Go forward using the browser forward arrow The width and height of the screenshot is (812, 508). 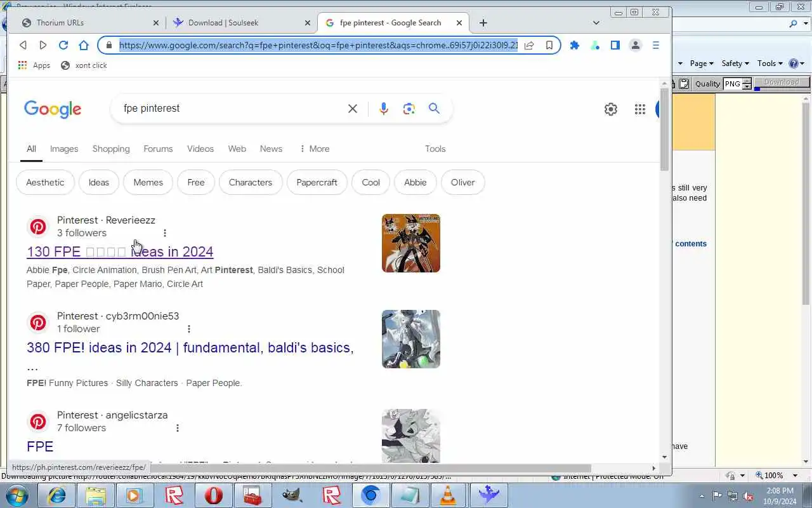[43, 45]
